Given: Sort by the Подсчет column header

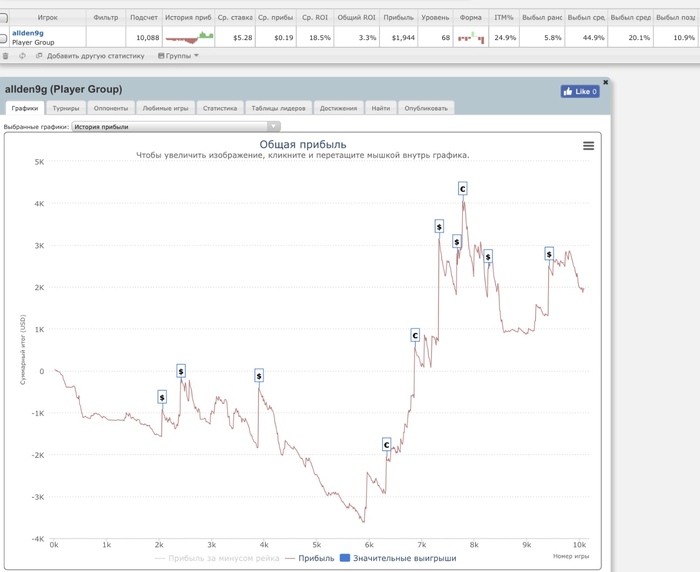Looking at the screenshot, I should [x=144, y=18].
